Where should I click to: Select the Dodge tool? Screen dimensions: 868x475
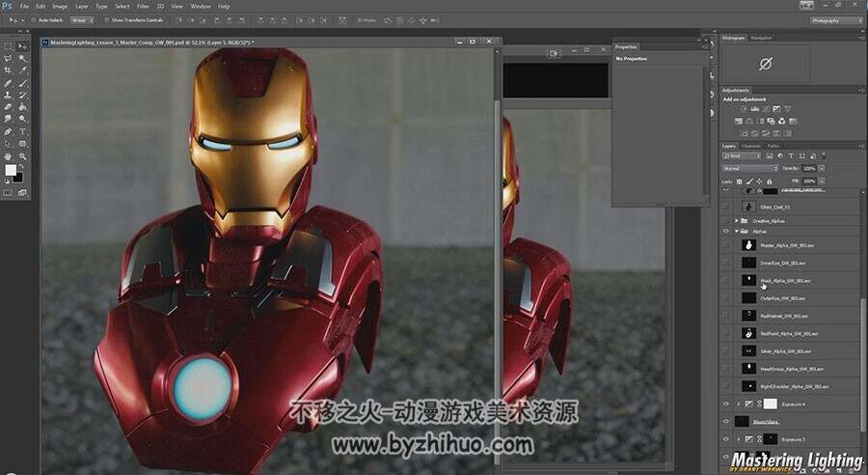[23, 119]
